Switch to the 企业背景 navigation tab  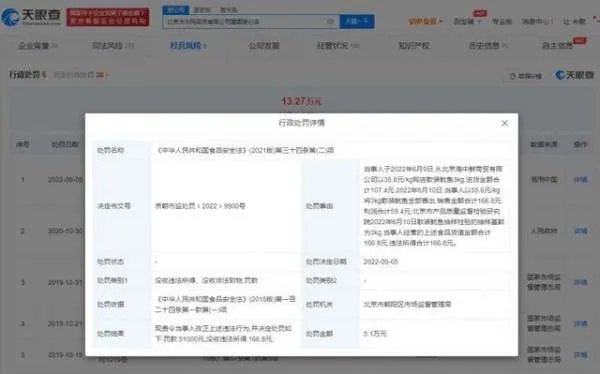[38, 46]
